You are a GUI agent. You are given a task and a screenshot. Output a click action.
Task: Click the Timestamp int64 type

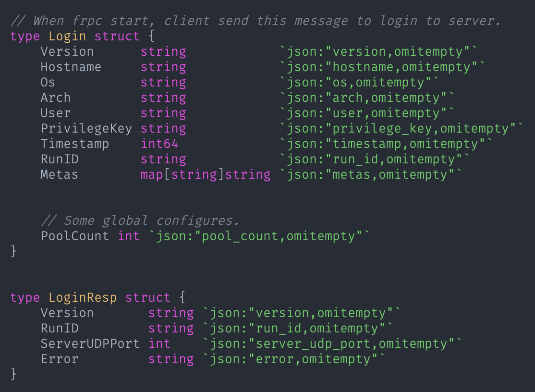pos(159,144)
